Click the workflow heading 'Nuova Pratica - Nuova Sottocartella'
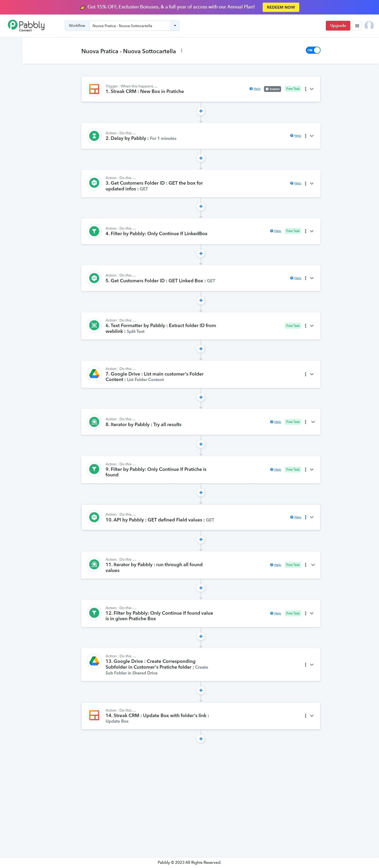 pos(129,51)
